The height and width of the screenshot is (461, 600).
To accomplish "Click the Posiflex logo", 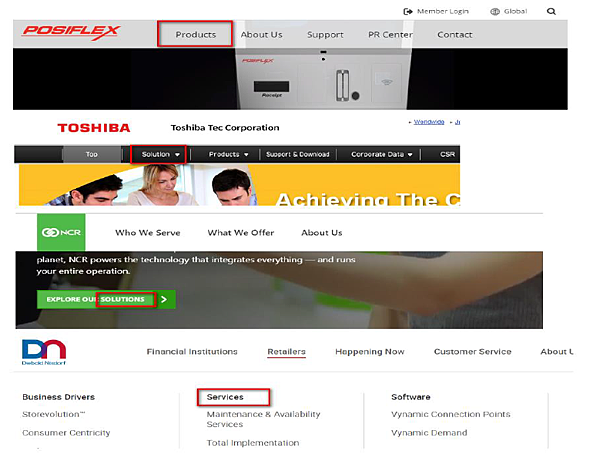I will coord(71,32).
